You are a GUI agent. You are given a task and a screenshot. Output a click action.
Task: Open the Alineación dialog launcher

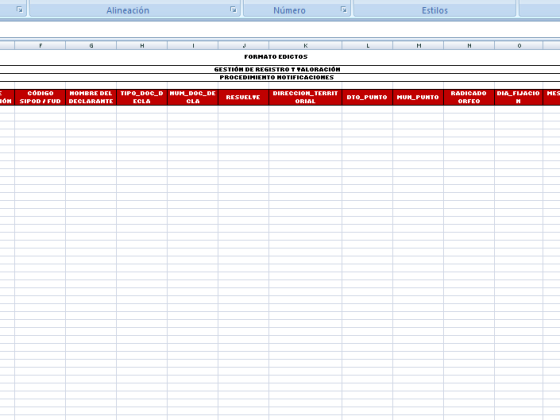click(x=233, y=10)
